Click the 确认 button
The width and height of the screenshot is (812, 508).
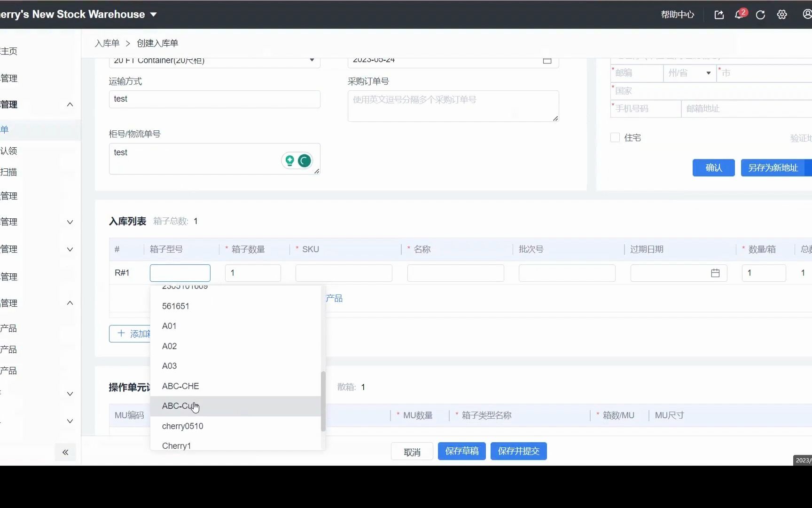(x=713, y=168)
